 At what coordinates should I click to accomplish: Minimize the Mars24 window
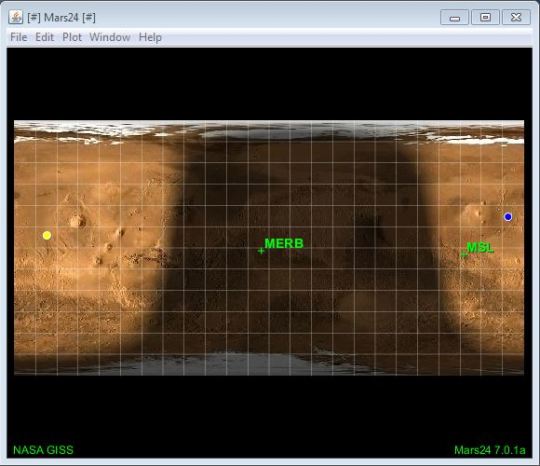pos(454,17)
